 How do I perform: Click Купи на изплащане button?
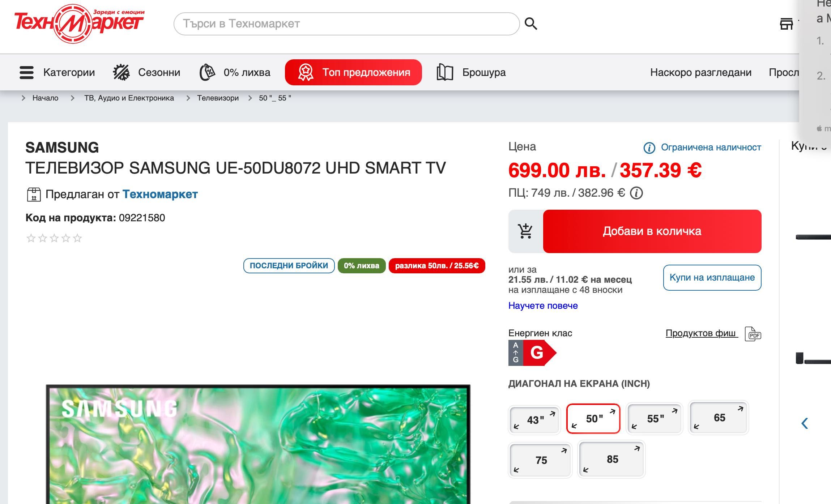click(x=712, y=278)
